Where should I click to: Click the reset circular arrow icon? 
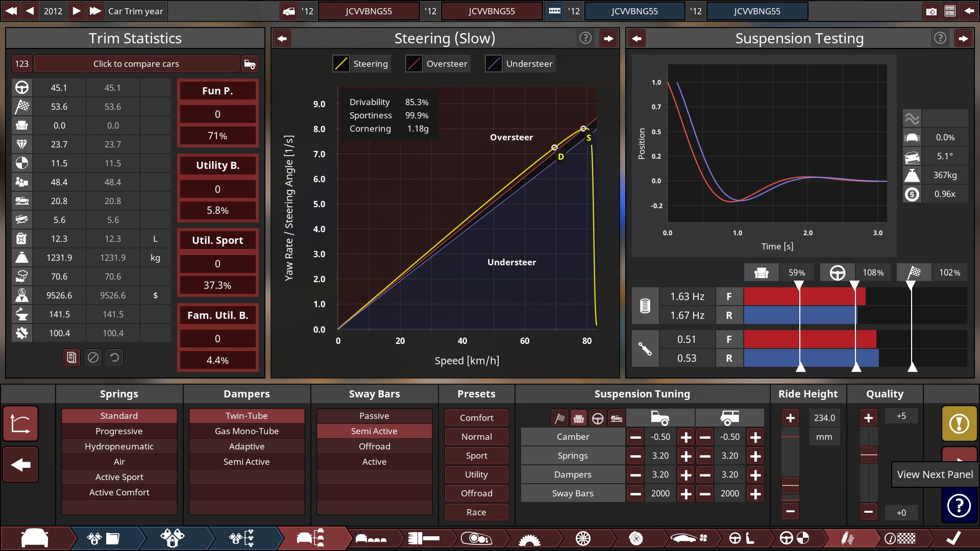pos(115,358)
